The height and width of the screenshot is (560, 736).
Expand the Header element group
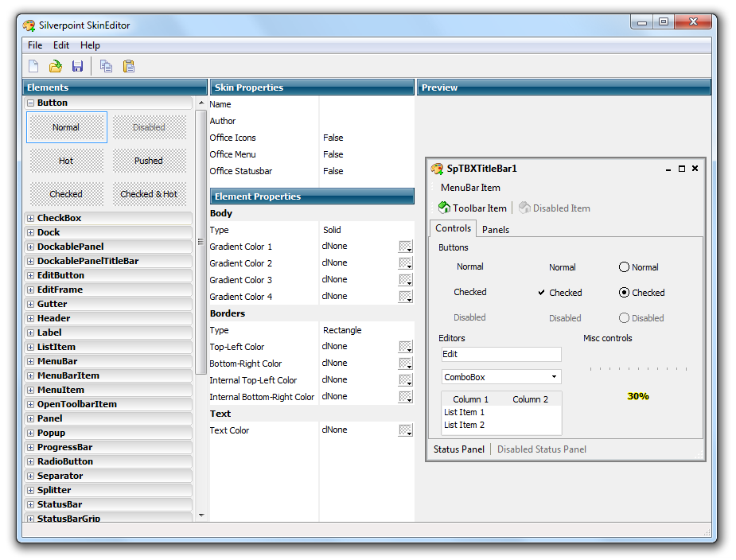(30, 319)
